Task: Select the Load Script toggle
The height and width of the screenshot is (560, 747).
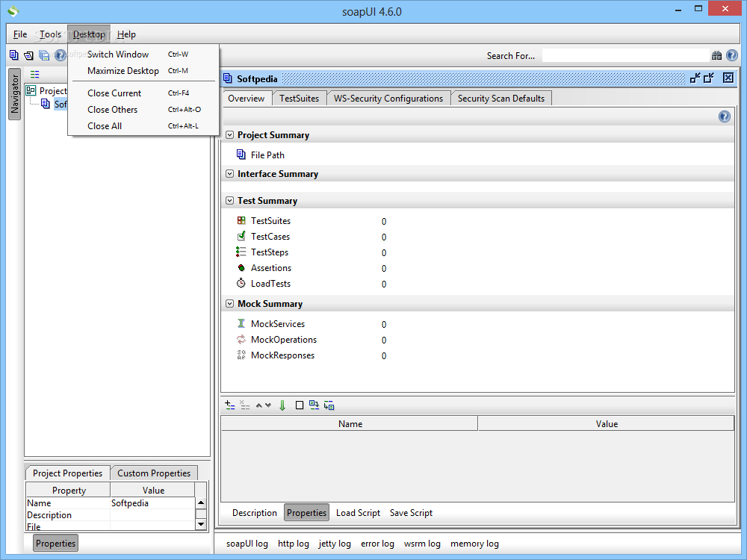Action: [x=358, y=512]
